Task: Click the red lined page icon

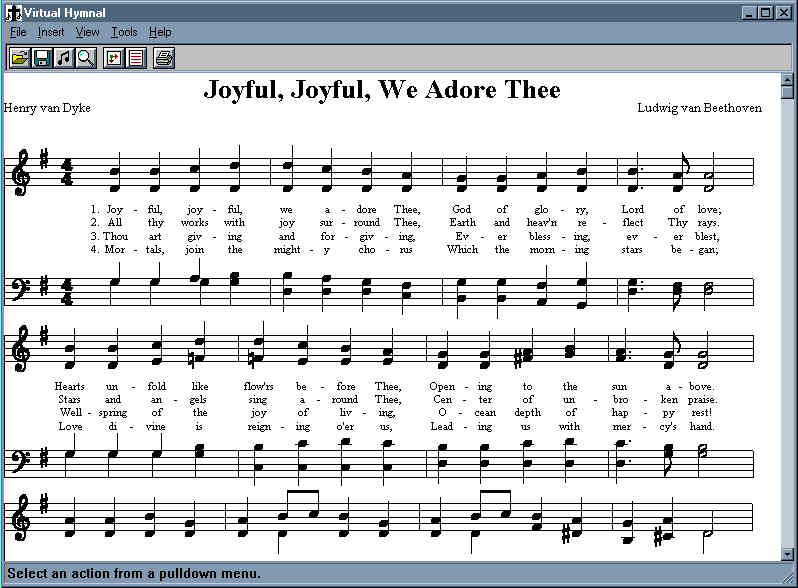Action: tap(136, 58)
